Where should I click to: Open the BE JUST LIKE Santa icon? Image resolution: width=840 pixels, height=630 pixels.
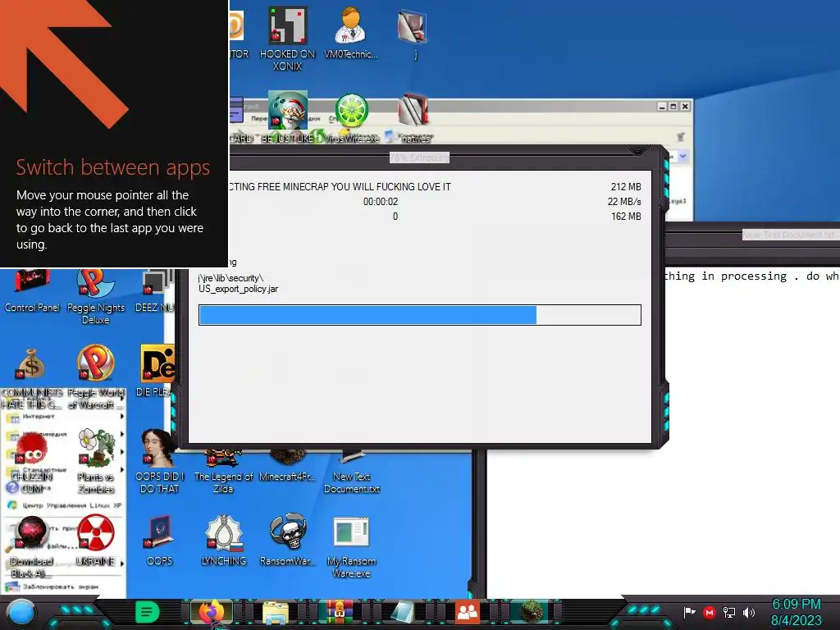[x=288, y=117]
